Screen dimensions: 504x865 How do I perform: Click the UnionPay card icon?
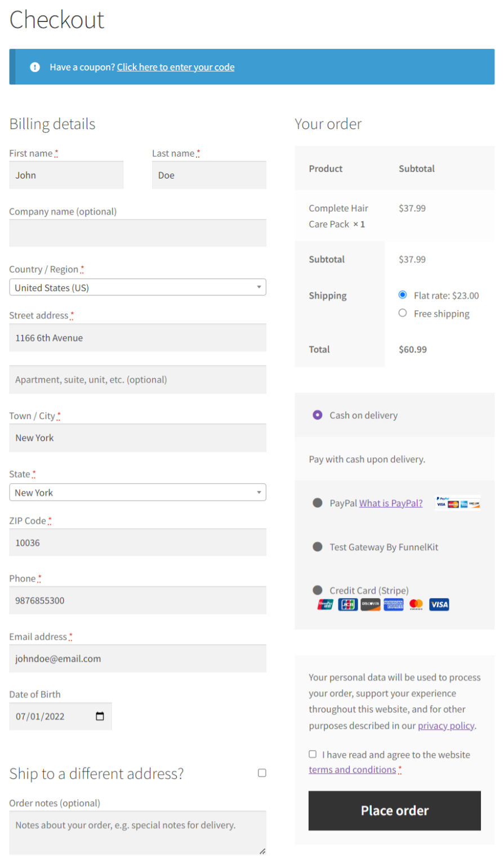(325, 604)
